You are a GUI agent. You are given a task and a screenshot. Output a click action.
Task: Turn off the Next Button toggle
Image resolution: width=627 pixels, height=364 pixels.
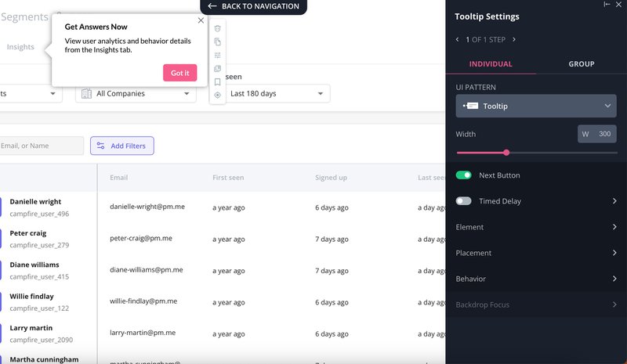tap(463, 175)
